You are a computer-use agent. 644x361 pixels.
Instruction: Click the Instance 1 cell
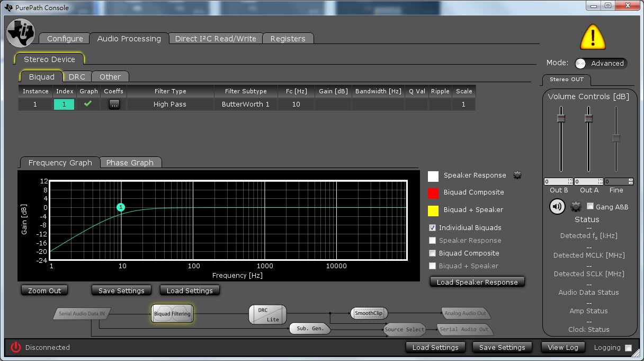(35, 104)
